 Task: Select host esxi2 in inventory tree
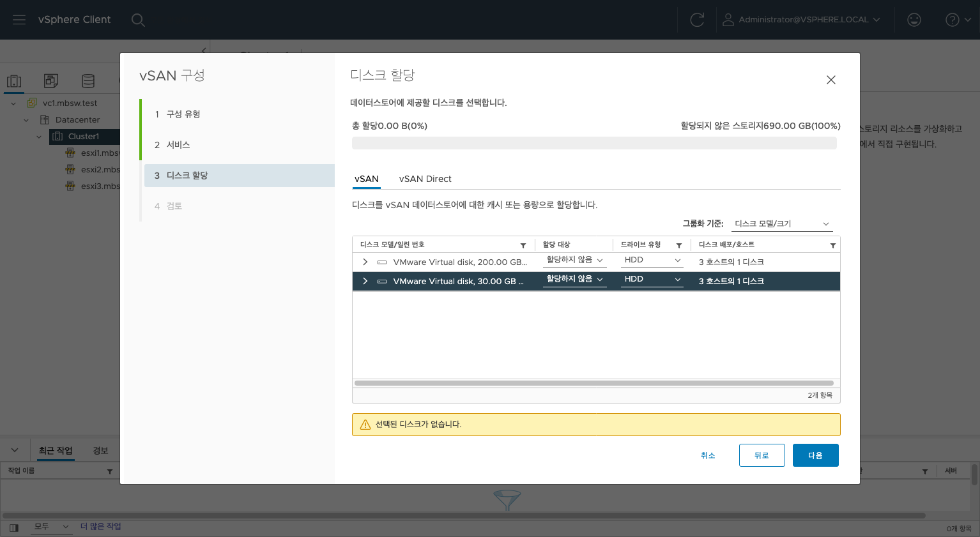pos(100,170)
